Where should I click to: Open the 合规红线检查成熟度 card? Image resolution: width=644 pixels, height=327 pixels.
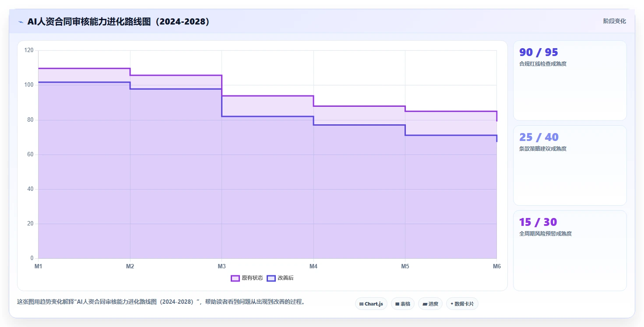tap(570, 81)
